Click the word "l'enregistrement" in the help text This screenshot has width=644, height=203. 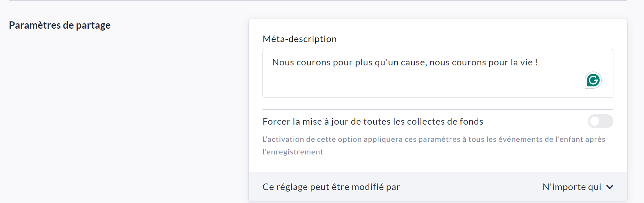(293, 152)
